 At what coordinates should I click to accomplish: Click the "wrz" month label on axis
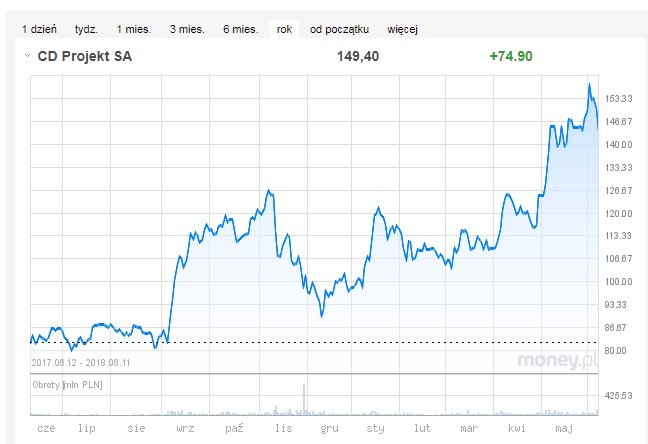[185, 428]
